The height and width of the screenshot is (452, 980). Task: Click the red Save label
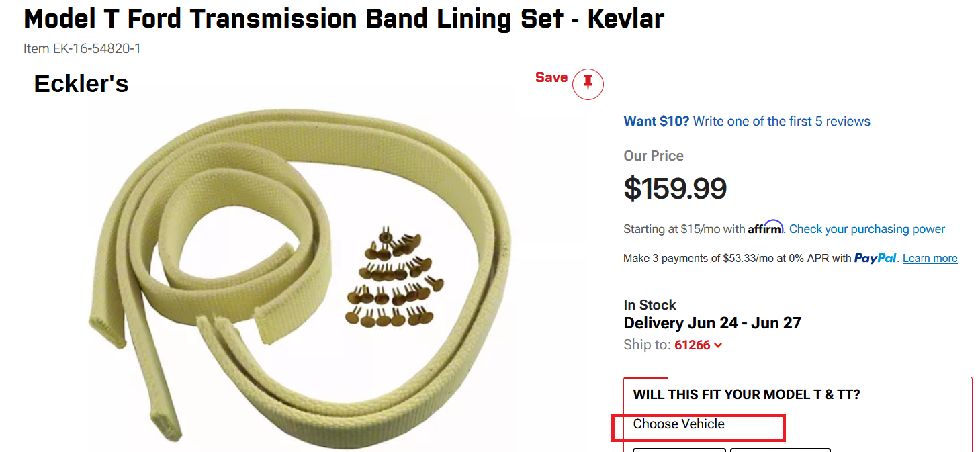pos(551,77)
